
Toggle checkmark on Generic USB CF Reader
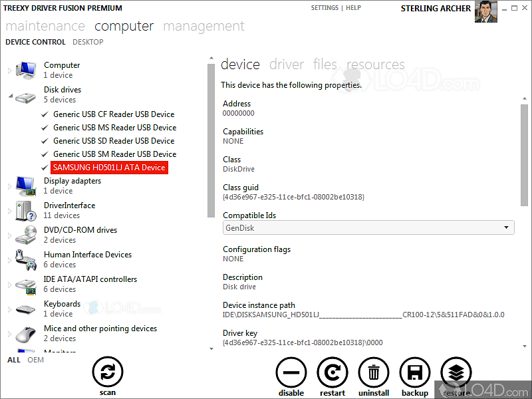[45, 114]
